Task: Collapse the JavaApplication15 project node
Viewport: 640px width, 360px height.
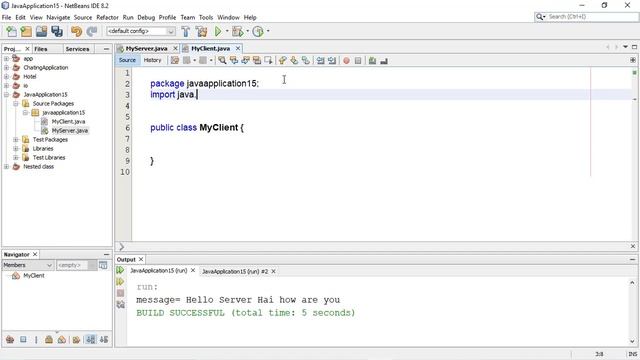Action: pos(7,95)
